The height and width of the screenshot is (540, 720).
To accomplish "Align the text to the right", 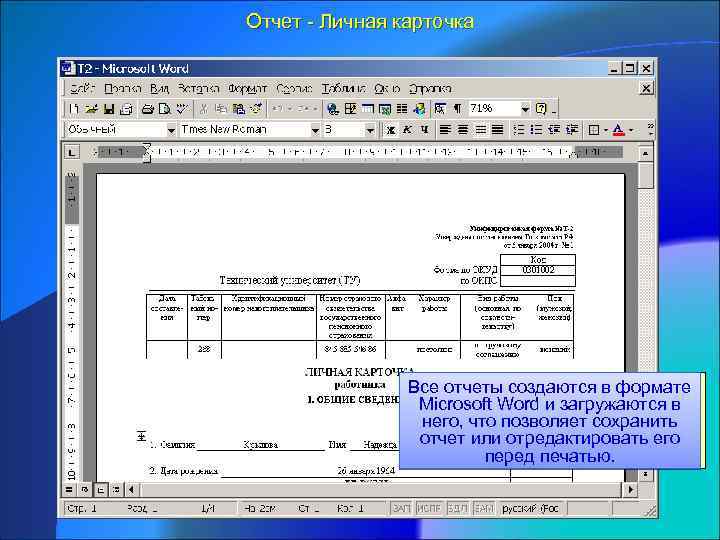I will pos(480,130).
